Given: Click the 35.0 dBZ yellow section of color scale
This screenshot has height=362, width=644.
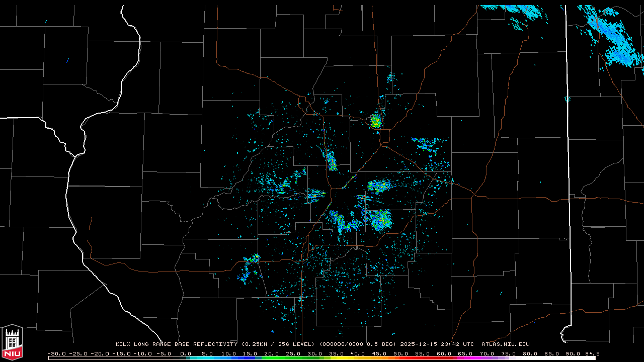Looking at the screenshot, I should coord(337,358).
